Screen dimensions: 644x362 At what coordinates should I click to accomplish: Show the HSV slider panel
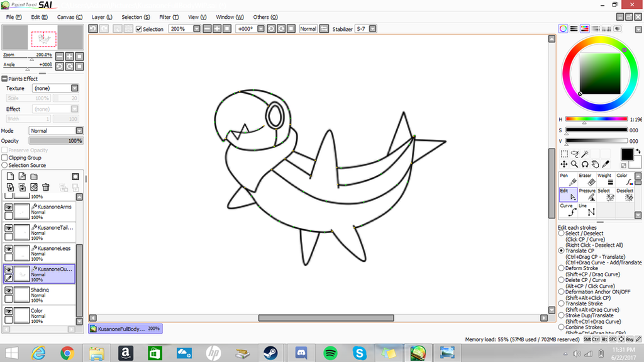[x=584, y=28]
